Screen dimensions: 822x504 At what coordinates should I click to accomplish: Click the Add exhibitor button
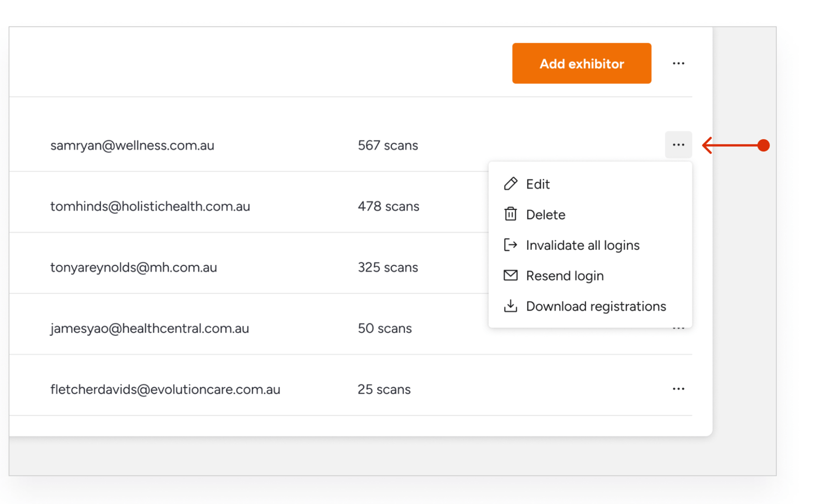[582, 63]
